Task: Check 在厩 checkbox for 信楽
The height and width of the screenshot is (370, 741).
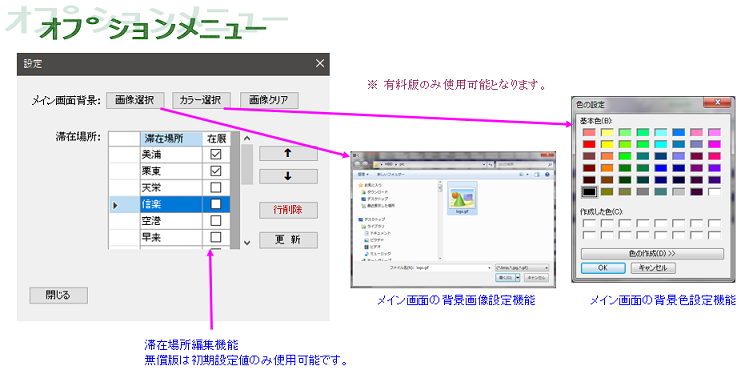Action: (216, 204)
